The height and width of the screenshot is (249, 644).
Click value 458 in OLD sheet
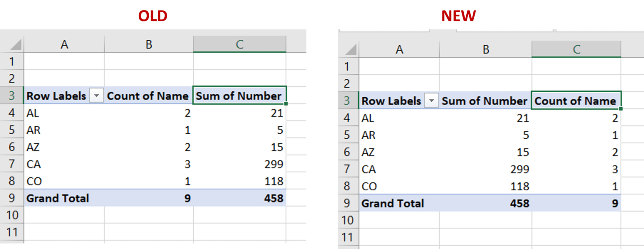point(273,198)
